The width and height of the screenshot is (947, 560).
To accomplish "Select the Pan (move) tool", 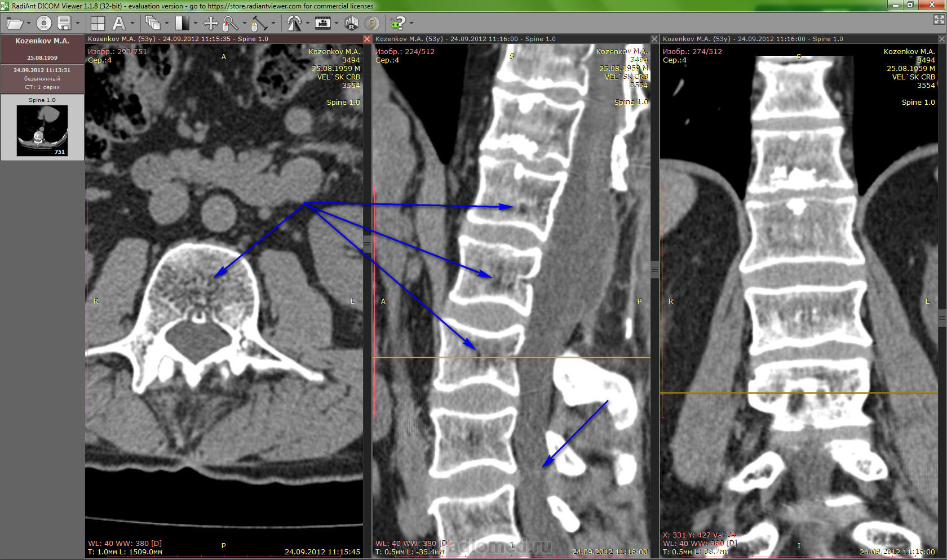I will coord(210,23).
